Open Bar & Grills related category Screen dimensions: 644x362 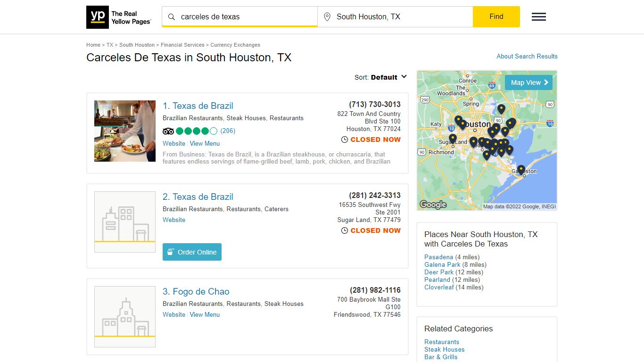[x=441, y=357]
